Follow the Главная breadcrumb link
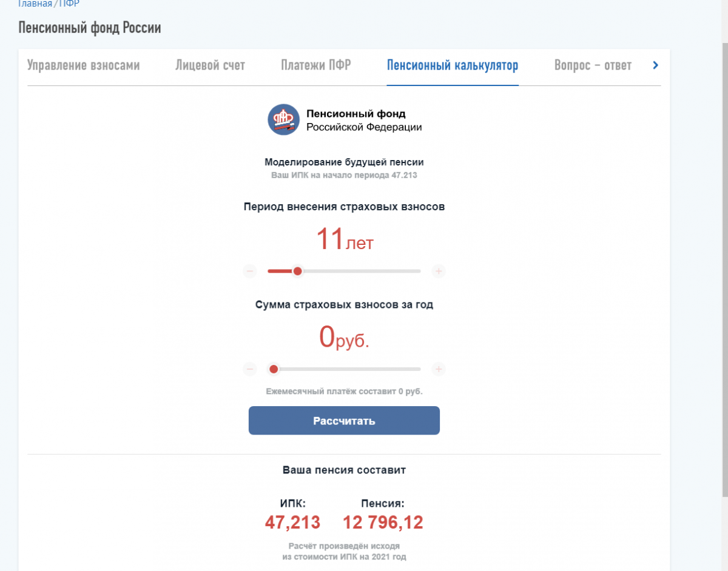 click(35, 4)
